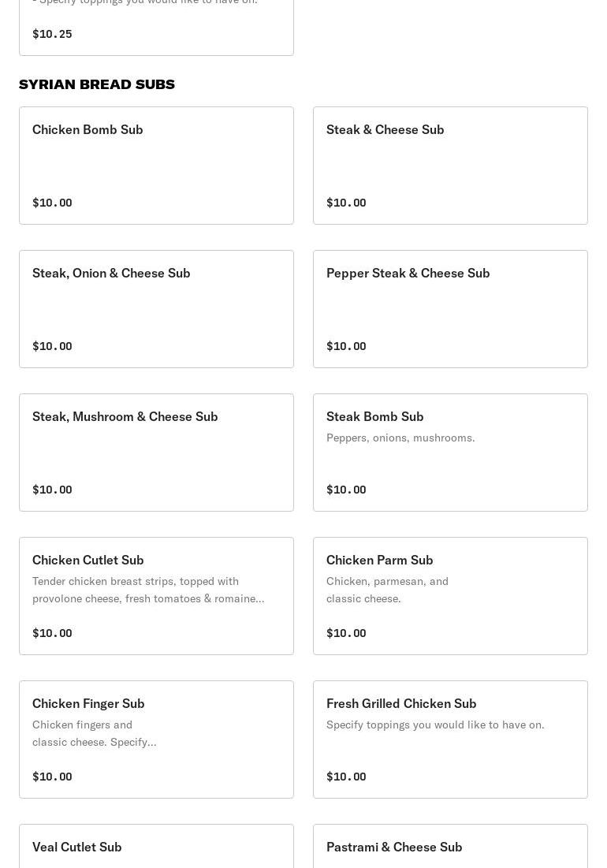The image size is (607, 868).
Task: Select the Chicken Parm Sub card
Action: (450, 596)
